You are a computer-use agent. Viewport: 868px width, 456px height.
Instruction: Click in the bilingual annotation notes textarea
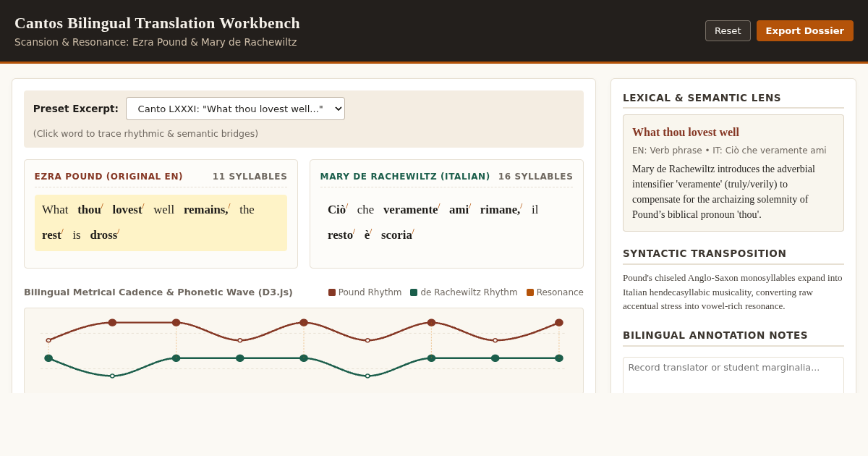(733, 375)
